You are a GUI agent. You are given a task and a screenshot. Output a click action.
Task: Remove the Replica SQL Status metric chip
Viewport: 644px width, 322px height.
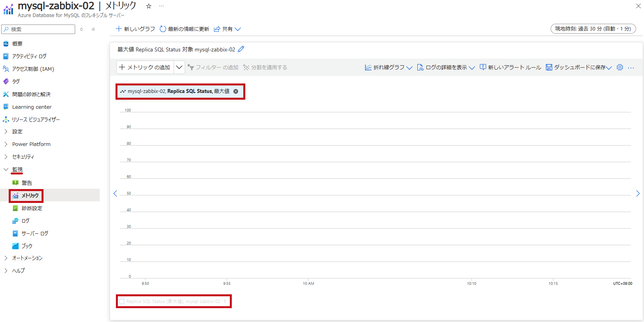(236, 91)
